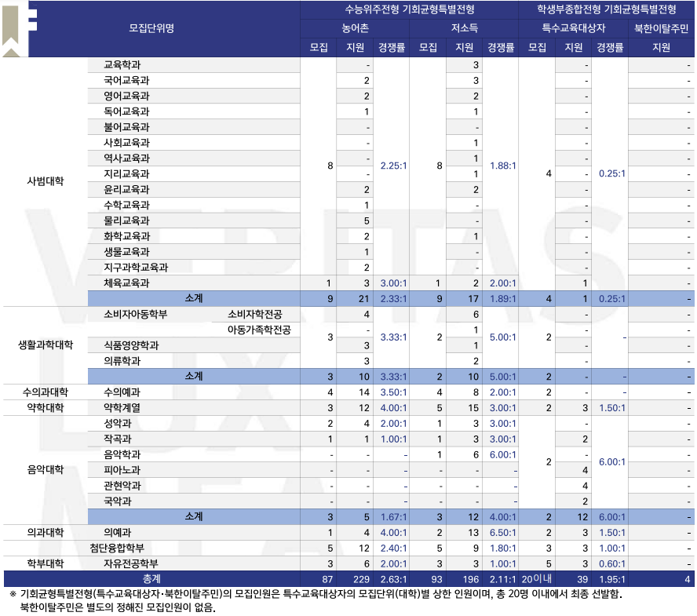Click the 20이내 total quota cell

537,578
